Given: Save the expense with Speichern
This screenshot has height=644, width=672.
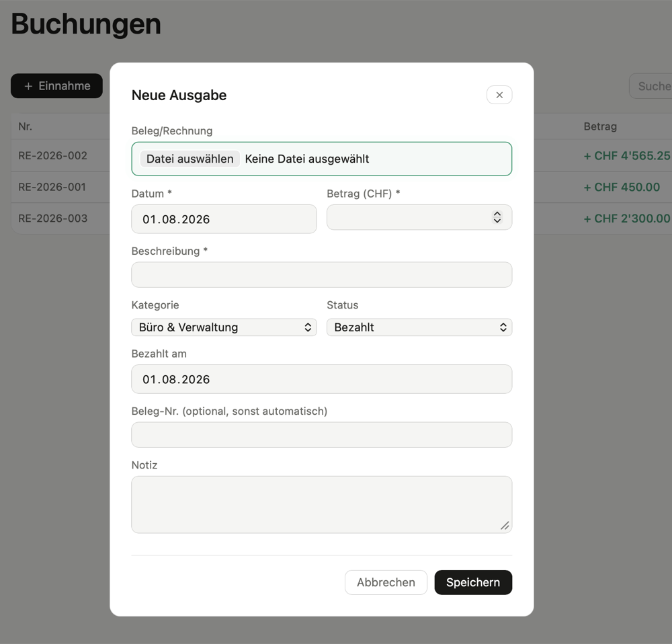Looking at the screenshot, I should pyautogui.click(x=473, y=582).
